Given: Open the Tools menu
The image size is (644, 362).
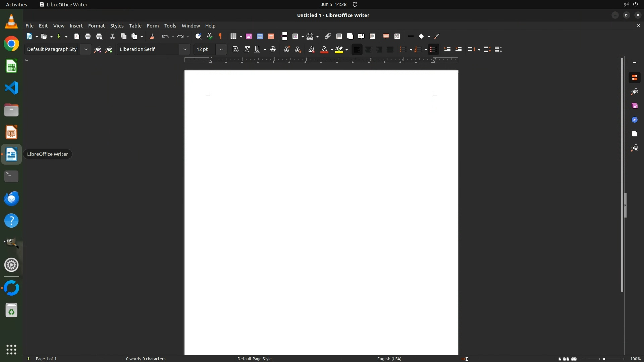Looking at the screenshot, I should pyautogui.click(x=170, y=26).
